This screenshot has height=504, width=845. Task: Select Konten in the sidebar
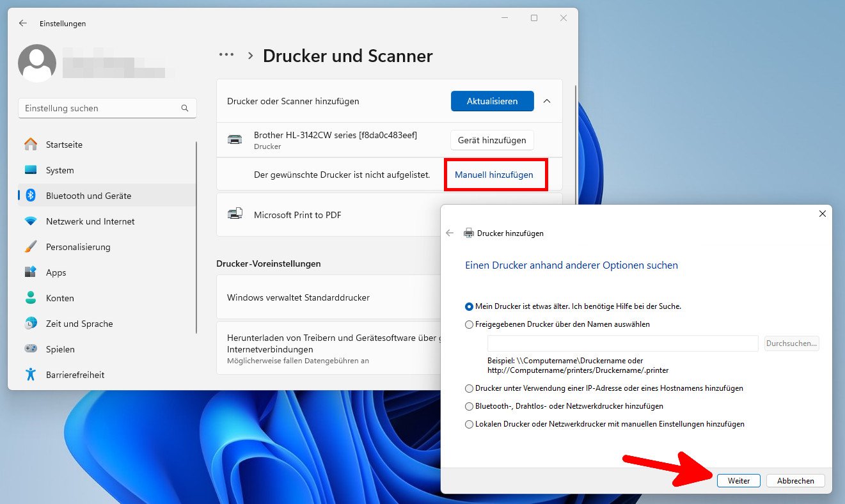[60, 298]
